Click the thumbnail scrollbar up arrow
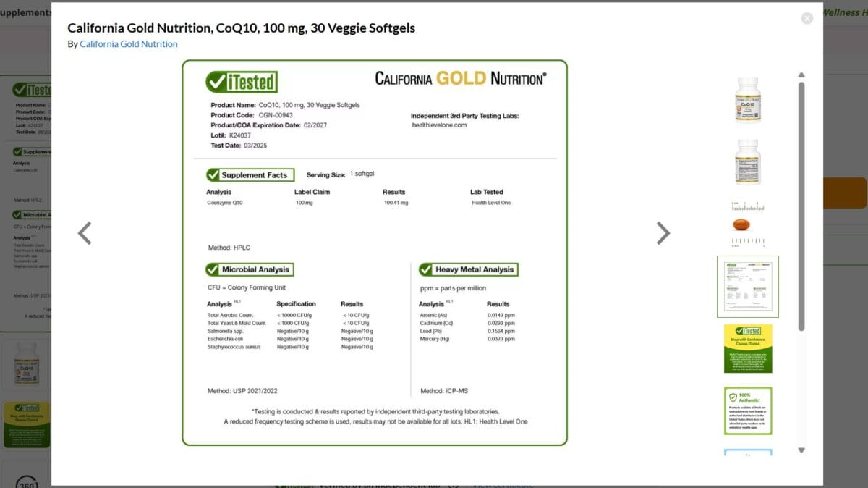The image size is (868, 488). (801, 75)
